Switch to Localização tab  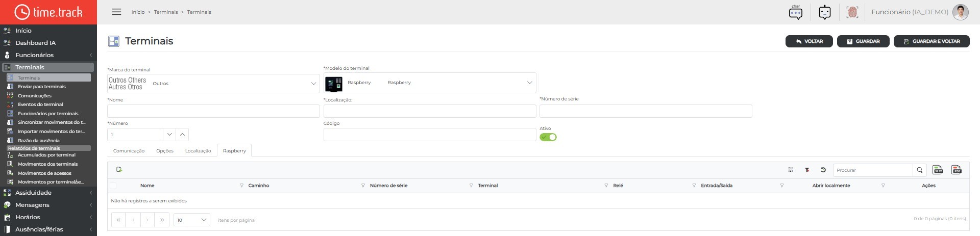point(198,151)
